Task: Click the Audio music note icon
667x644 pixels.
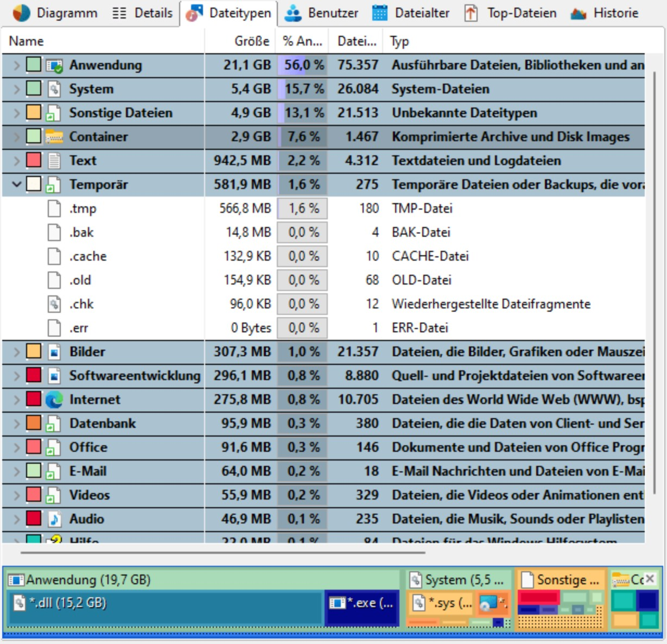Action: [54, 519]
